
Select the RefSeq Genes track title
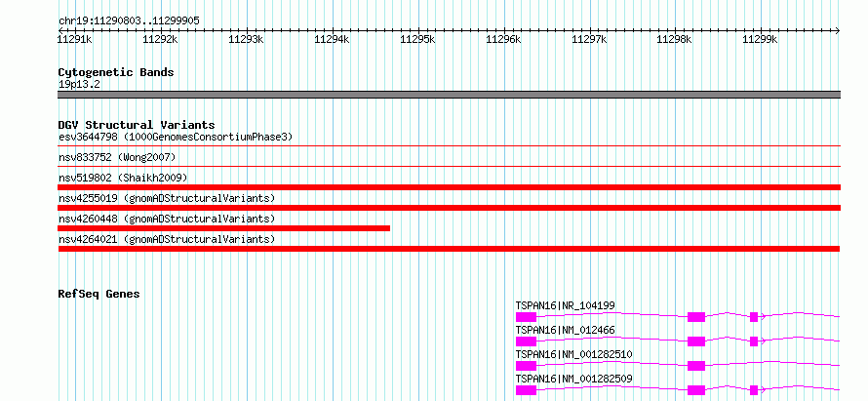99,294
